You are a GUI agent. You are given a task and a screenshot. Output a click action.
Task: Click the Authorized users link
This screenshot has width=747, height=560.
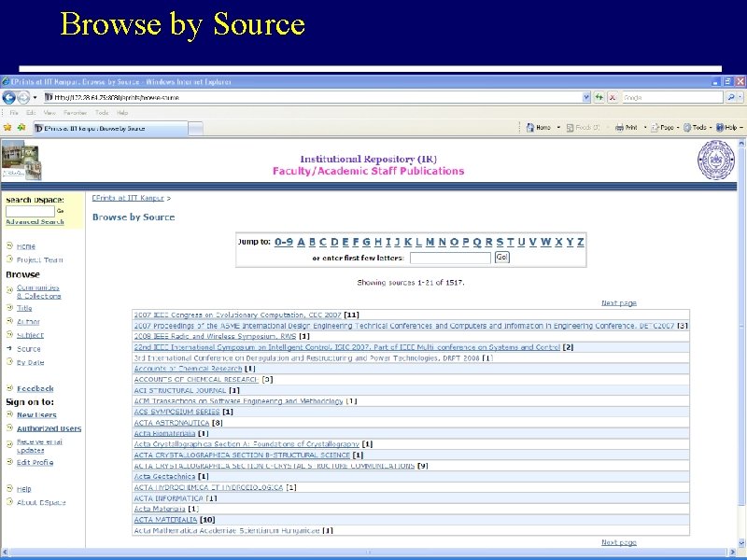coord(49,428)
